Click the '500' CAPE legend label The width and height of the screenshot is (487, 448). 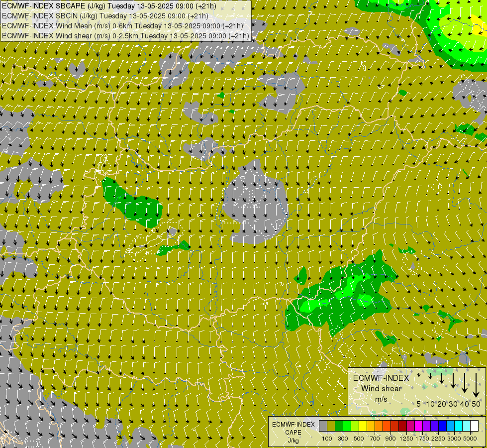[359, 439]
